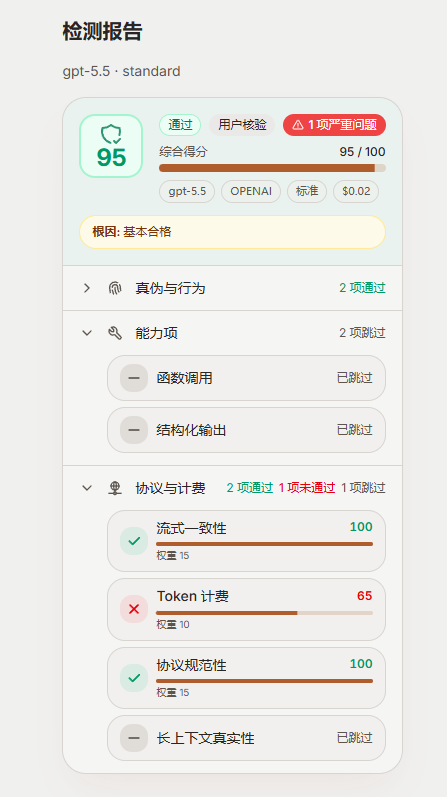Image resolution: width=447 pixels, height=797 pixels.
Task: Click the green checkmark on 协议规范性
Action: pyautogui.click(x=134, y=678)
